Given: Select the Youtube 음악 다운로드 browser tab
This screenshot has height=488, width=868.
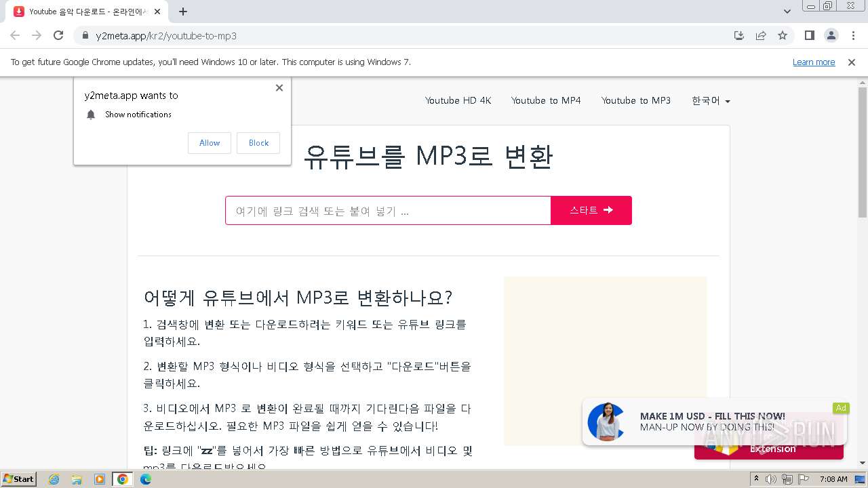Looking at the screenshot, I should [88, 12].
